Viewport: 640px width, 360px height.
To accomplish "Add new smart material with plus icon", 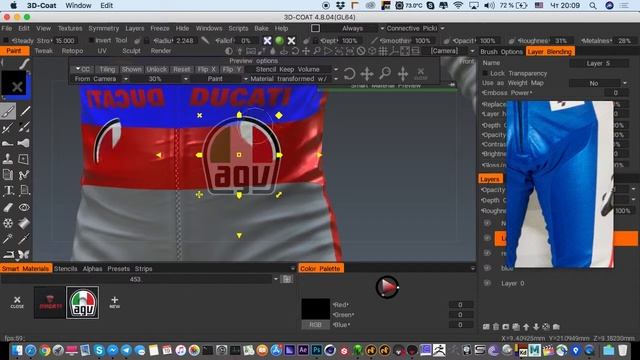I will tap(115, 302).
